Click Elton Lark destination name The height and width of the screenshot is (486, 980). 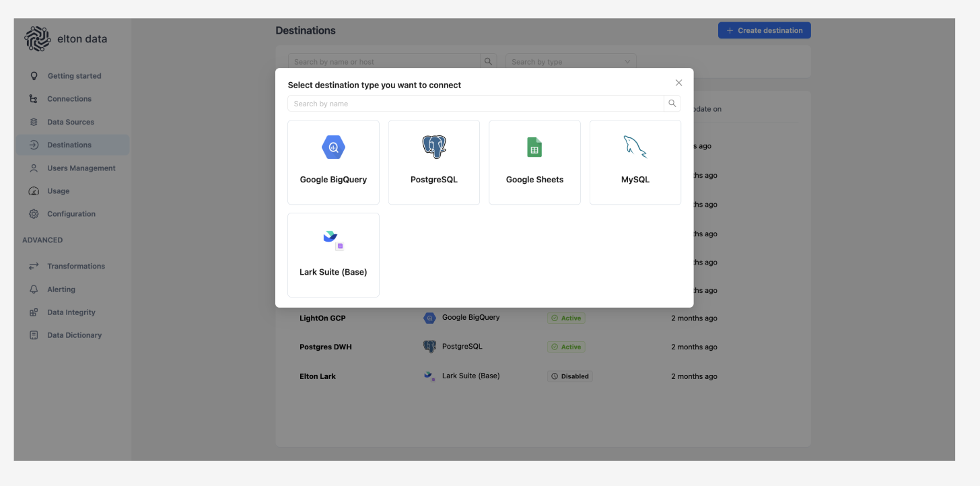pos(318,376)
